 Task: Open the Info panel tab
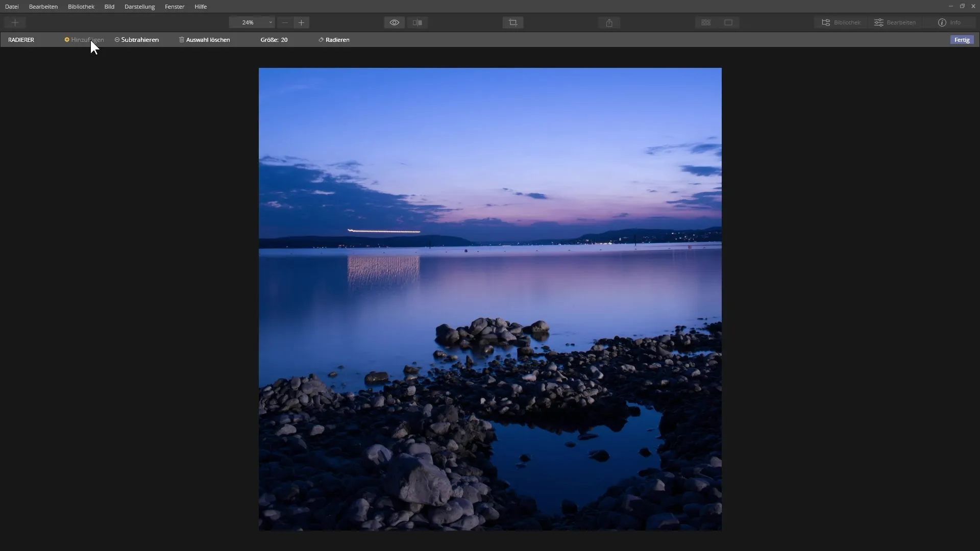(x=949, y=22)
